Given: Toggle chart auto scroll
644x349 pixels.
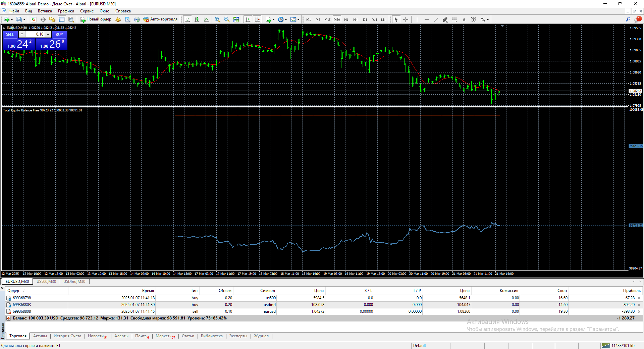Looking at the screenshot, I should tap(248, 19).
